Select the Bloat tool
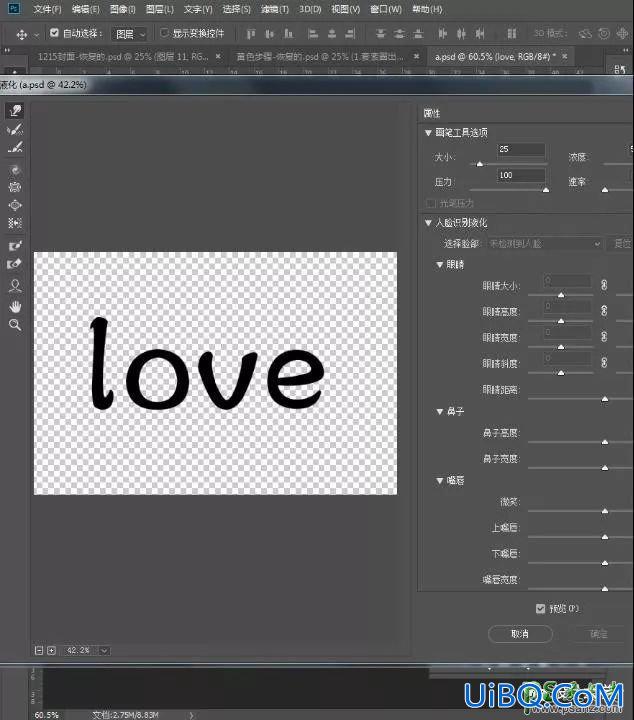 pos(15,205)
